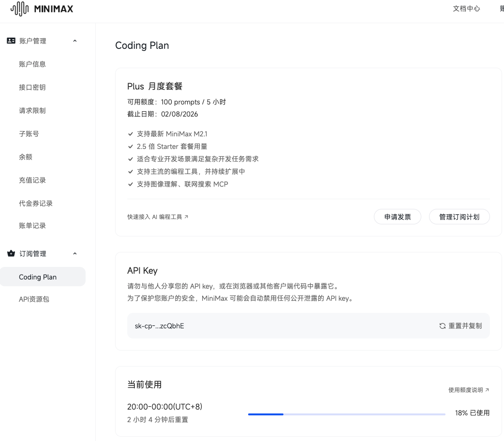
Task: Click the 申请发票 button
Action: pyautogui.click(x=398, y=217)
